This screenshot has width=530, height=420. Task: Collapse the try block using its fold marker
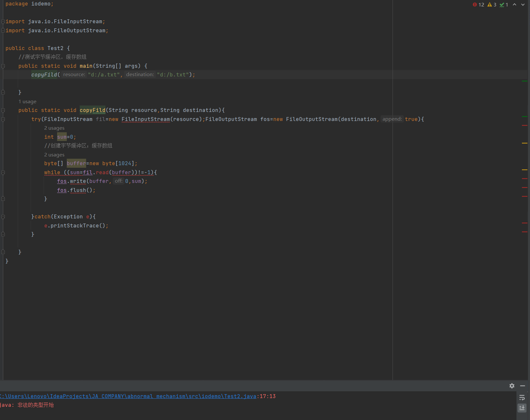(x=3, y=119)
